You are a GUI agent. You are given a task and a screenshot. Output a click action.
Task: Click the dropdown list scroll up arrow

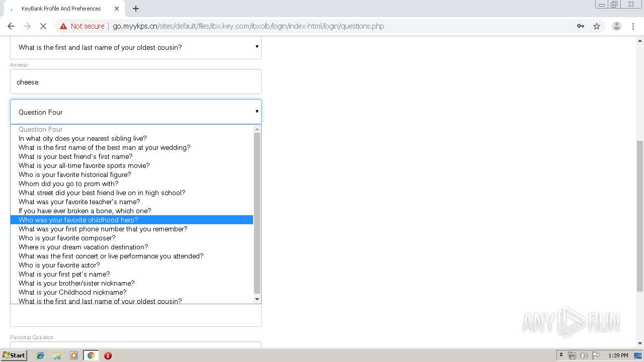[x=257, y=129]
